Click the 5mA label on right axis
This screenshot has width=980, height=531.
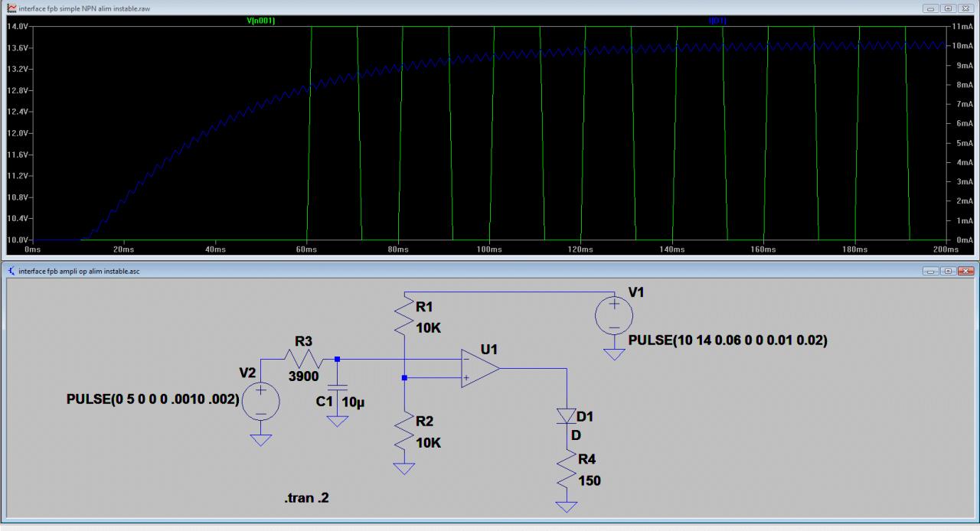tap(964, 143)
